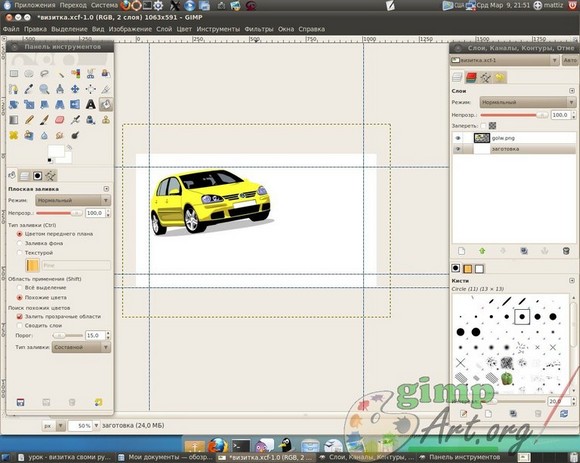Hide the golw.png layer via eye icon
Image resolution: width=580 pixels, height=463 pixels.
[458, 138]
